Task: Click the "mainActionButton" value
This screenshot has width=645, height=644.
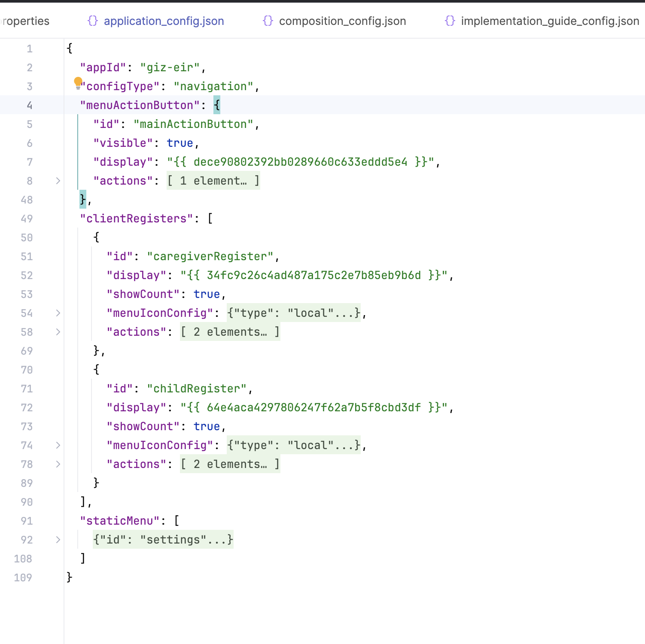Action: [193, 124]
